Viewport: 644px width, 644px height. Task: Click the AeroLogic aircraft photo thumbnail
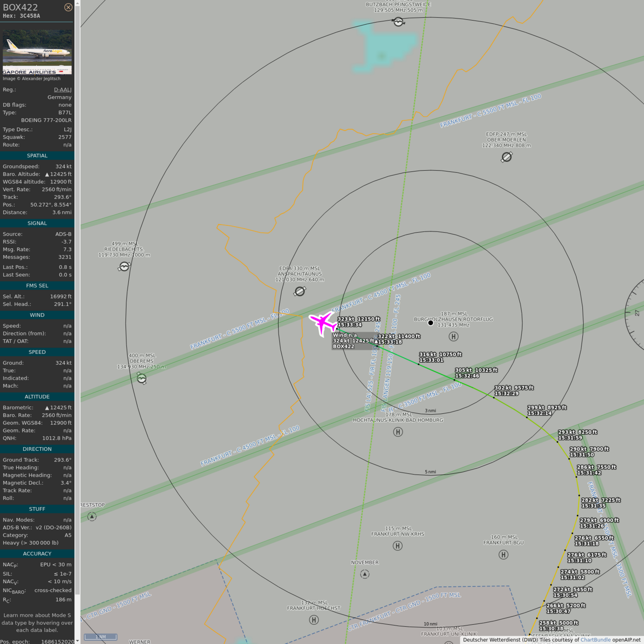37,52
